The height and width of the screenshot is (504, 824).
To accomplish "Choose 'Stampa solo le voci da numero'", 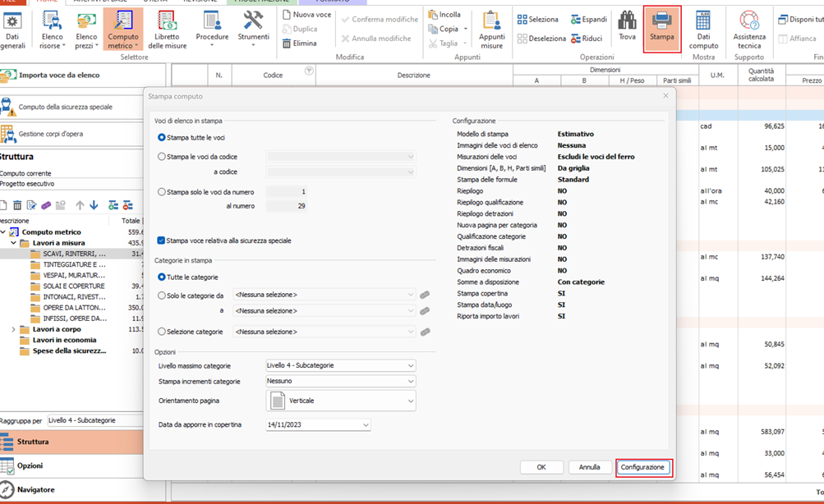I will [x=162, y=192].
